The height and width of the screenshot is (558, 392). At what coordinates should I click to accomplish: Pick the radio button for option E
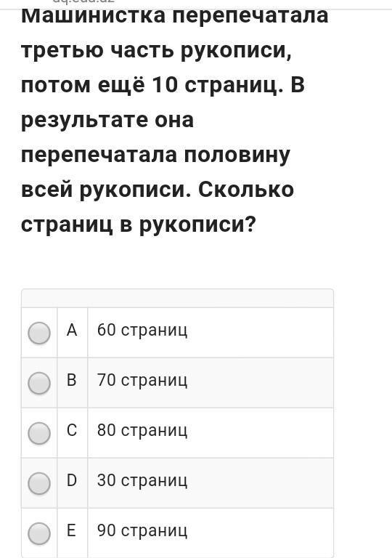click(x=39, y=533)
